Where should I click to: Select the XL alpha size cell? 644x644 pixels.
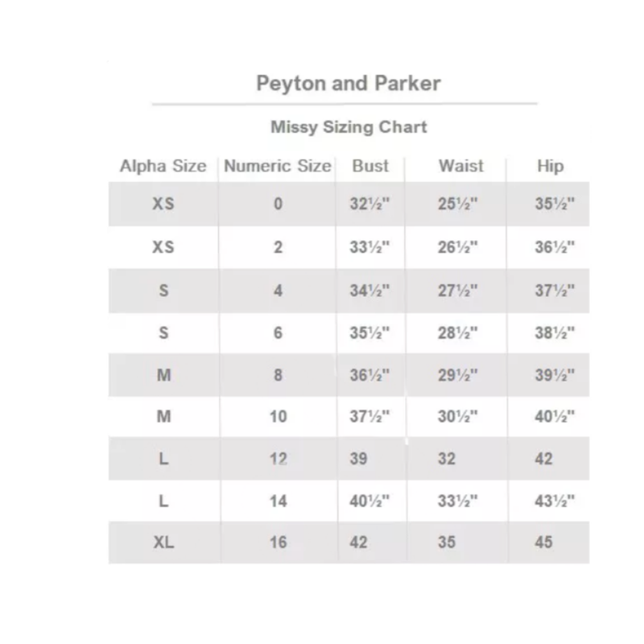163,543
